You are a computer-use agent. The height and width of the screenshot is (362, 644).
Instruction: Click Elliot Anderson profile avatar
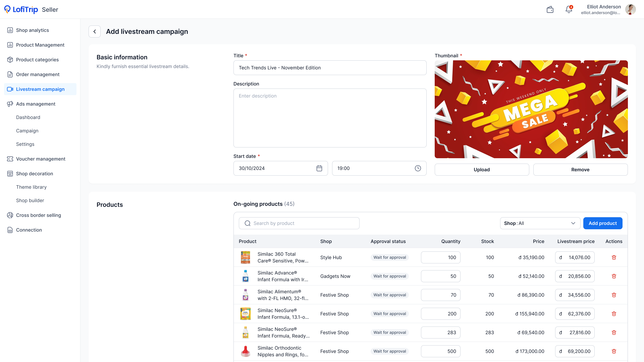(x=631, y=10)
